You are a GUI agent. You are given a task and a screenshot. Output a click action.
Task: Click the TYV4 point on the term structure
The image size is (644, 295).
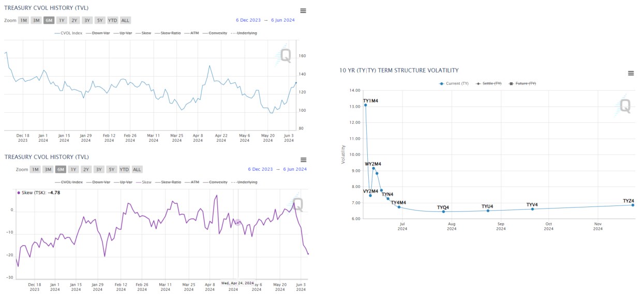point(532,209)
